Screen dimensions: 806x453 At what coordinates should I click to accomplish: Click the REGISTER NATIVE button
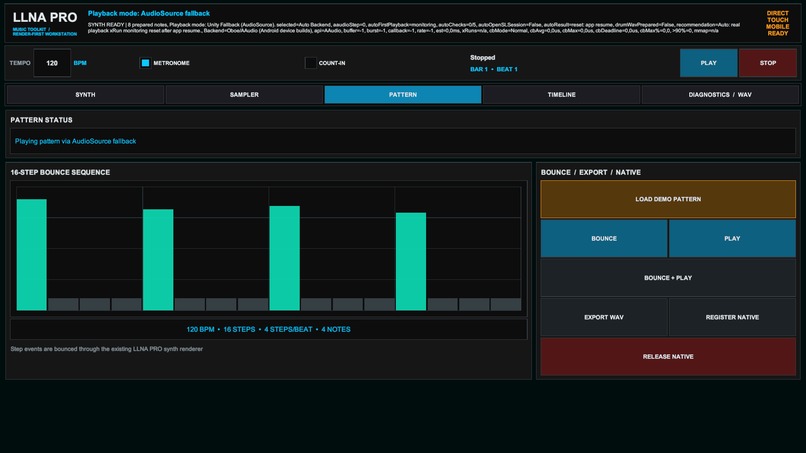point(732,317)
